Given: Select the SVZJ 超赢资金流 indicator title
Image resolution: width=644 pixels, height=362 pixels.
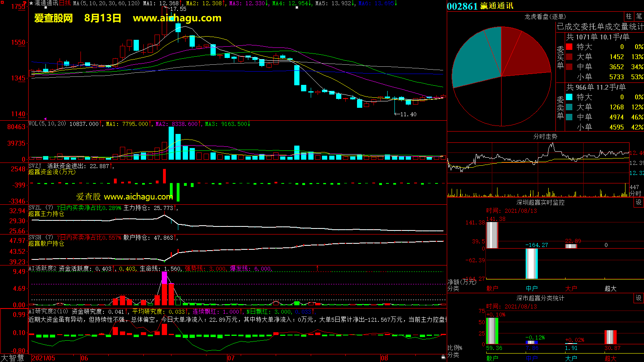Looking at the screenshot, I should 52,172.
